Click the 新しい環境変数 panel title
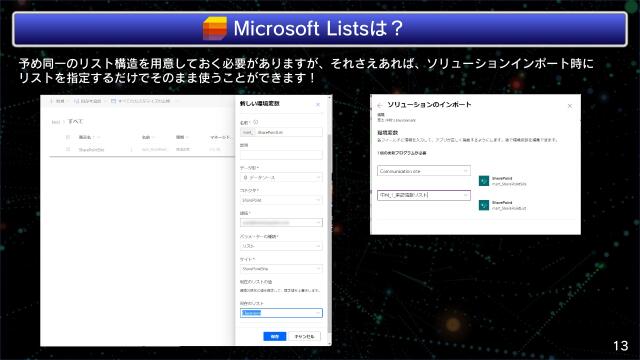This screenshot has width=640, height=360. (260, 104)
